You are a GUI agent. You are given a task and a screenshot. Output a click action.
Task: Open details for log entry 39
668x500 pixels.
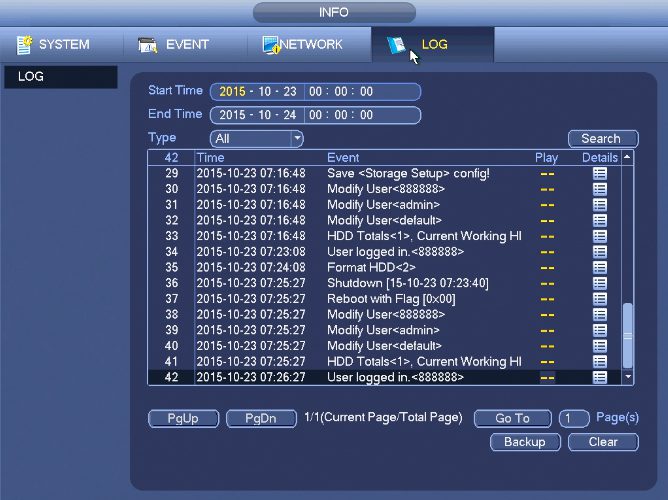[x=600, y=330]
